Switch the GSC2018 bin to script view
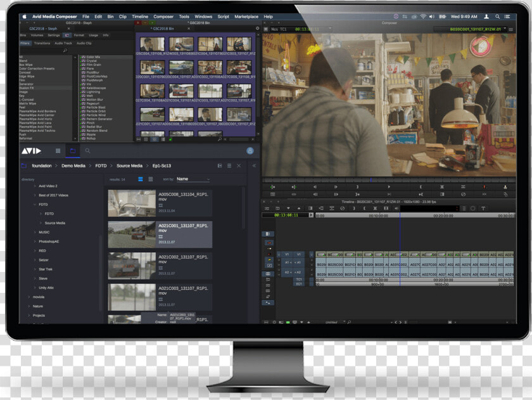 point(163,139)
